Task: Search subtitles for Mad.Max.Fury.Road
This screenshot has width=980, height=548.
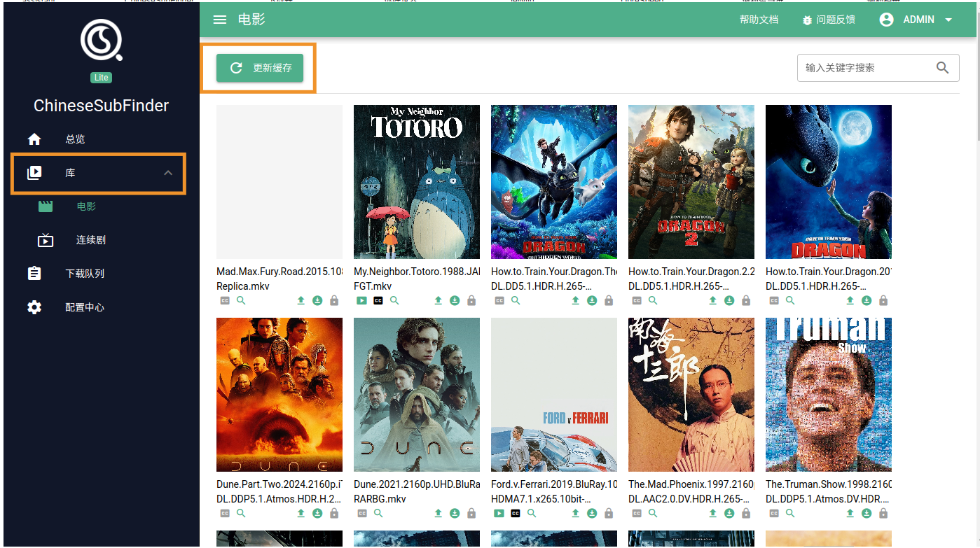Action: click(x=241, y=300)
